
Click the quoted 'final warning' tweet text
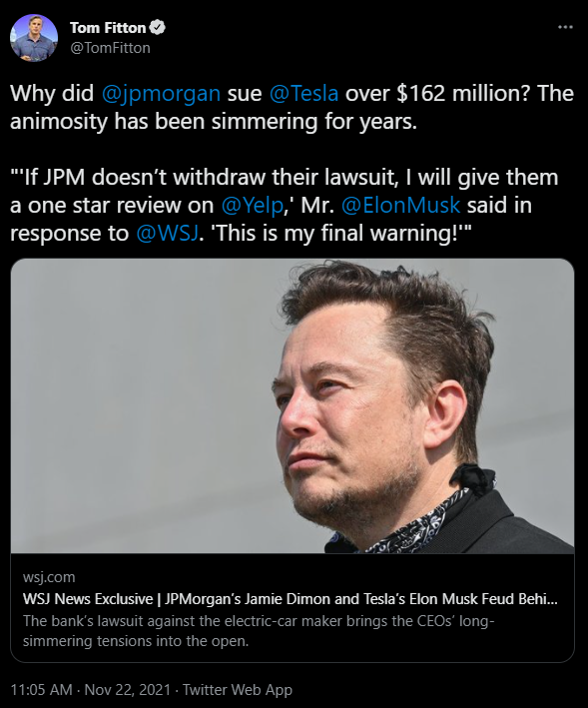(x=340, y=234)
